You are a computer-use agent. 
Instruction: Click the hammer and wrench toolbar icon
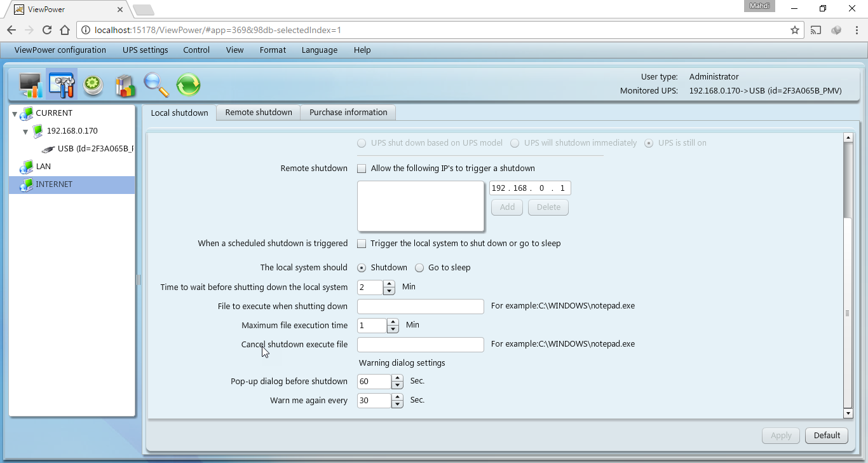click(62, 85)
